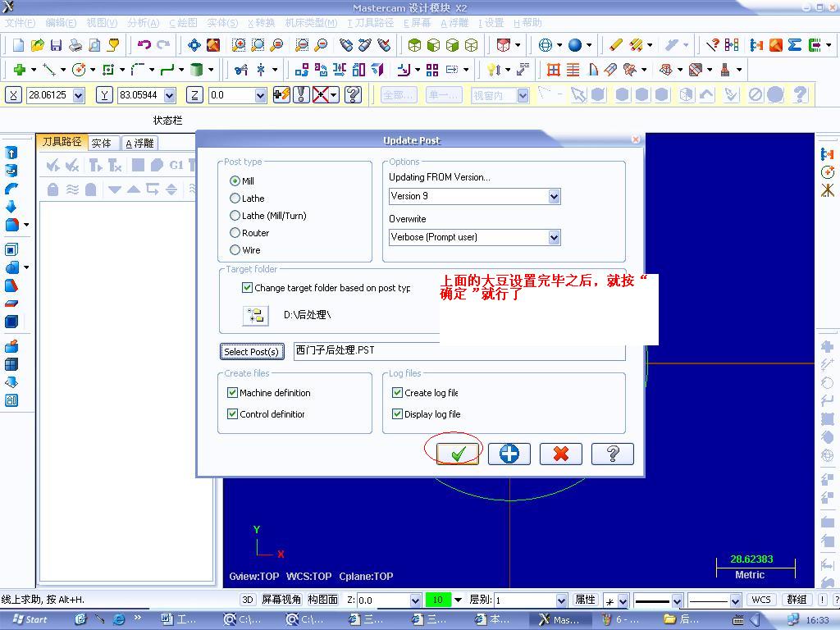Toggle the Control definition checkbox

[232, 414]
